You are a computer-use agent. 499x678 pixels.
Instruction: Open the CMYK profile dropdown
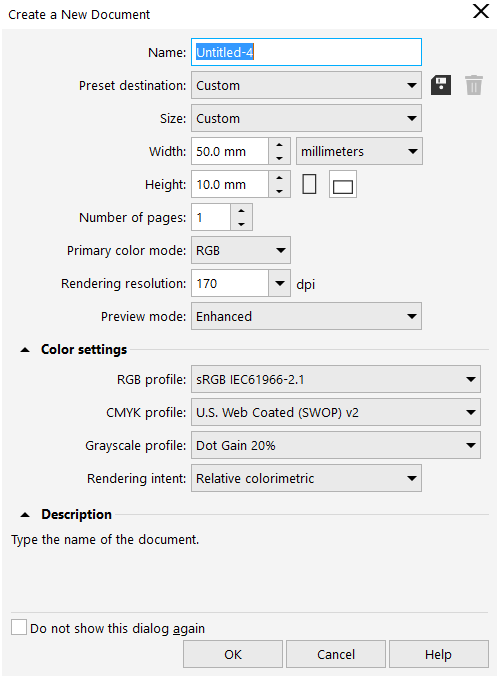click(336, 412)
